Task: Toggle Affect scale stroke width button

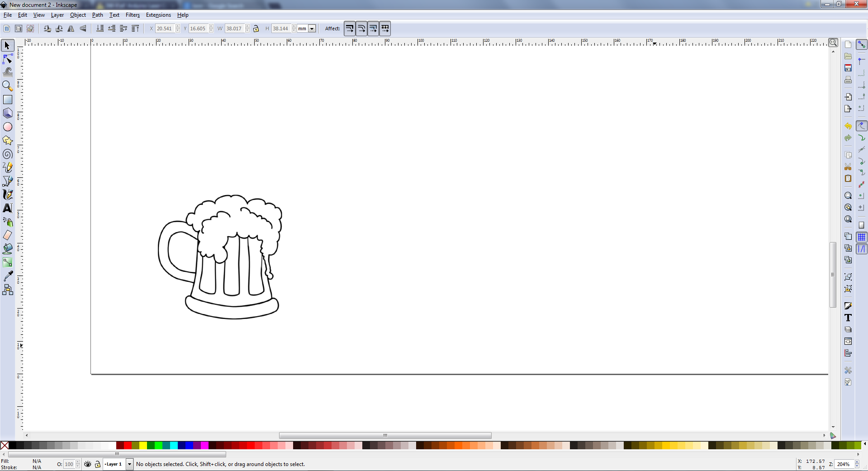Action: (350, 29)
